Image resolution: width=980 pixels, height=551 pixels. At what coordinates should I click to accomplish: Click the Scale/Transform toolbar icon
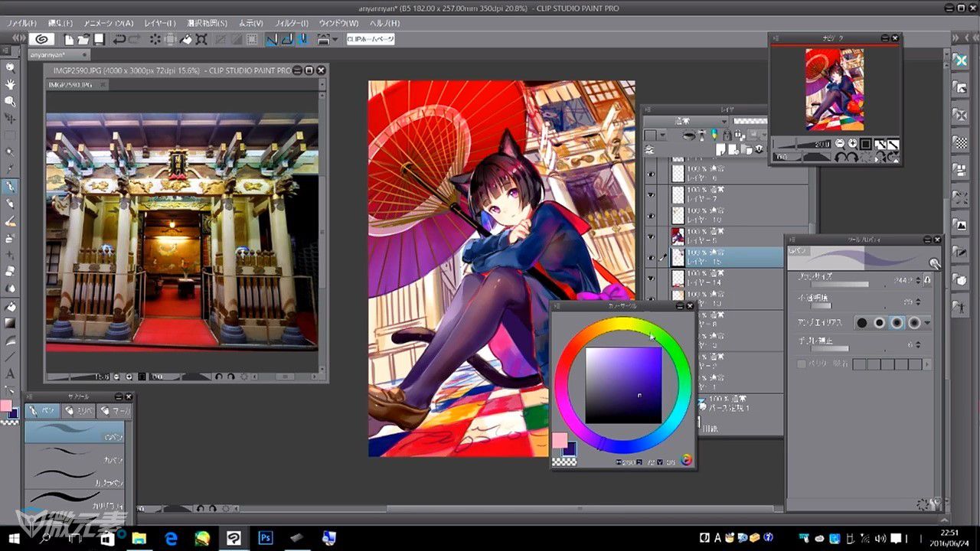pos(201,39)
